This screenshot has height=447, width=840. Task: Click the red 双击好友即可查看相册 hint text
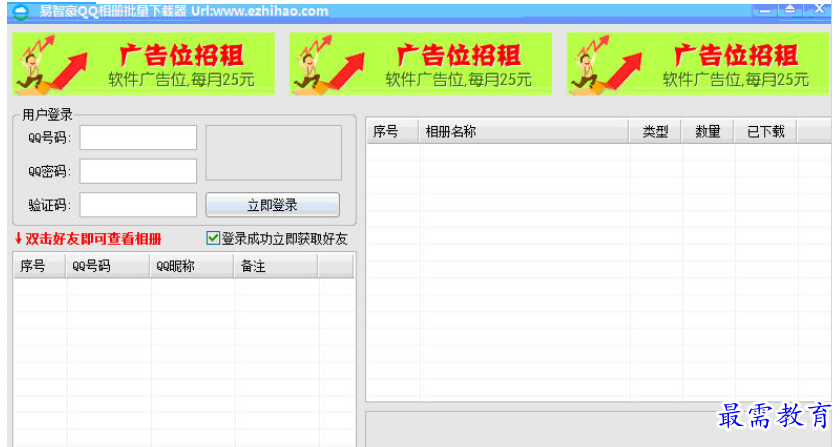[x=93, y=239]
